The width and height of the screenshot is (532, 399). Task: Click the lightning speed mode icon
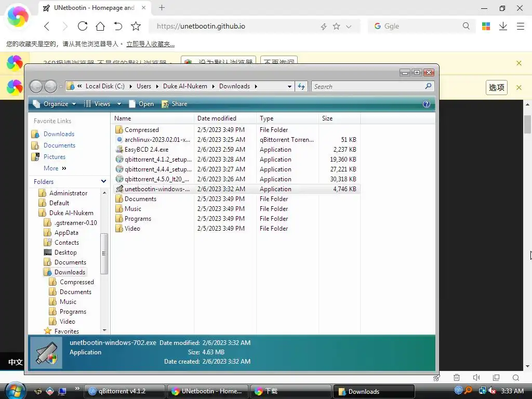coord(324,26)
